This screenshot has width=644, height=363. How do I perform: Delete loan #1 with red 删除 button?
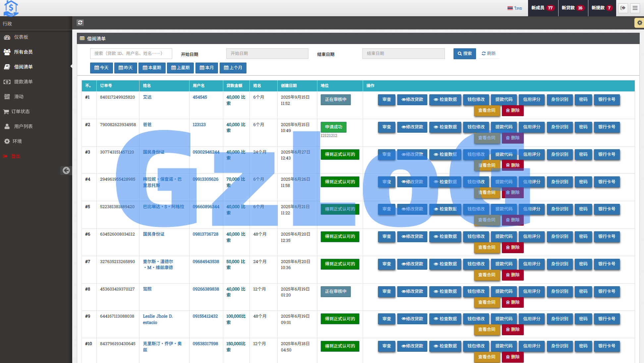click(x=512, y=111)
